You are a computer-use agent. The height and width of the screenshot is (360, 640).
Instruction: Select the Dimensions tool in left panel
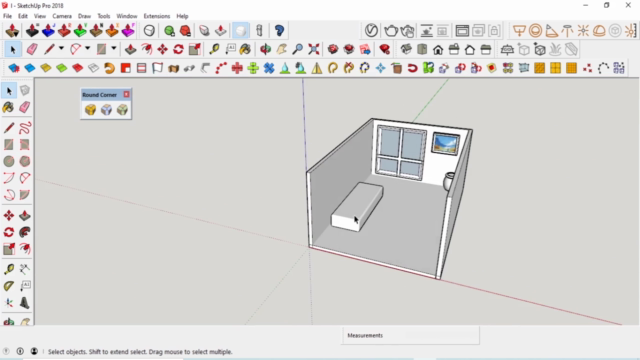pos(25,269)
